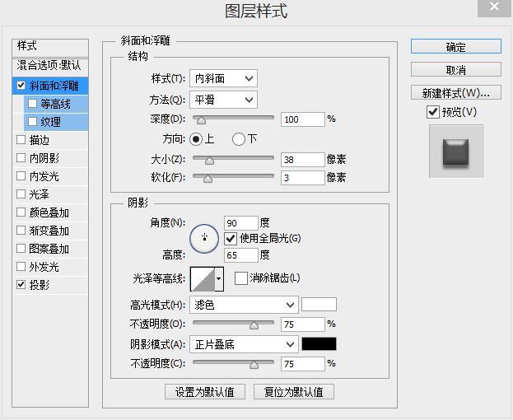Click the 深度 slider handle
Screen dimensions: 513x420
point(201,120)
